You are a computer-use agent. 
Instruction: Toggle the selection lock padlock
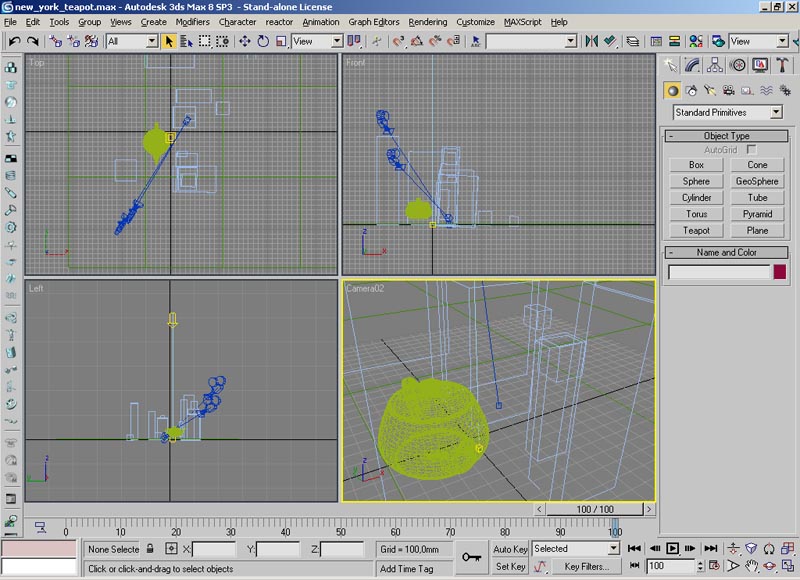[150, 549]
